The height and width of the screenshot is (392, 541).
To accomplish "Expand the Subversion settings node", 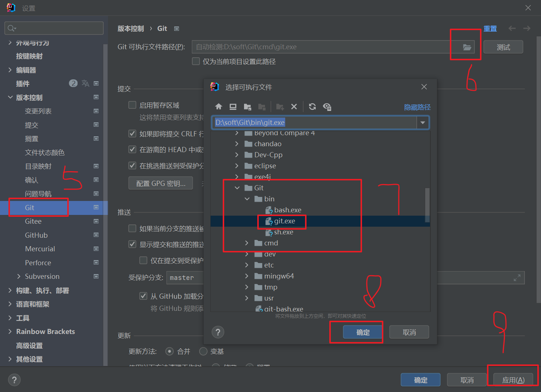I will (x=19, y=276).
